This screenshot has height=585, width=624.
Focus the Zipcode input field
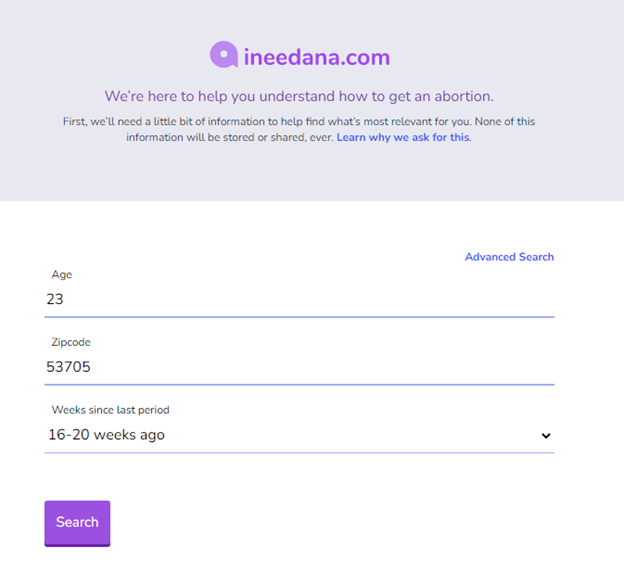tap(299, 367)
